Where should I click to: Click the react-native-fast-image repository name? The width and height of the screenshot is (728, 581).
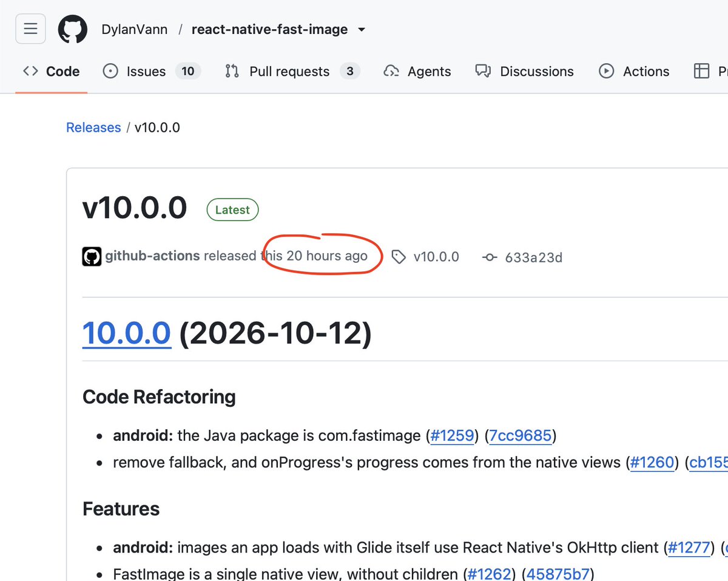coord(270,29)
